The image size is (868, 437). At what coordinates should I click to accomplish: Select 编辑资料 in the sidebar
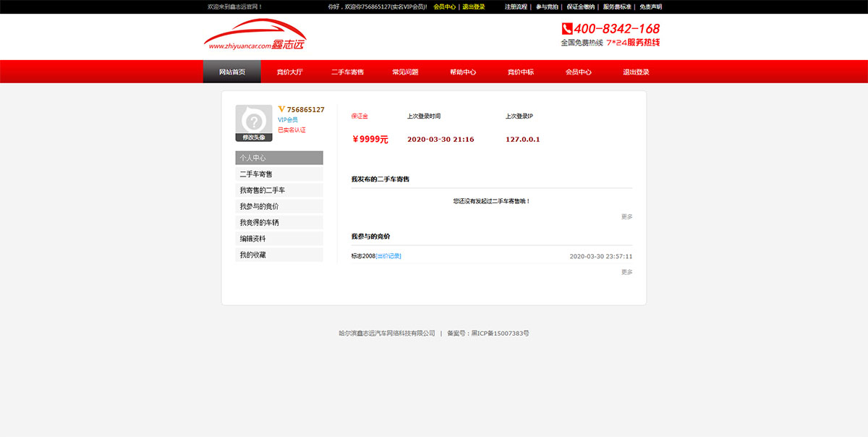pyautogui.click(x=279, y=239)
